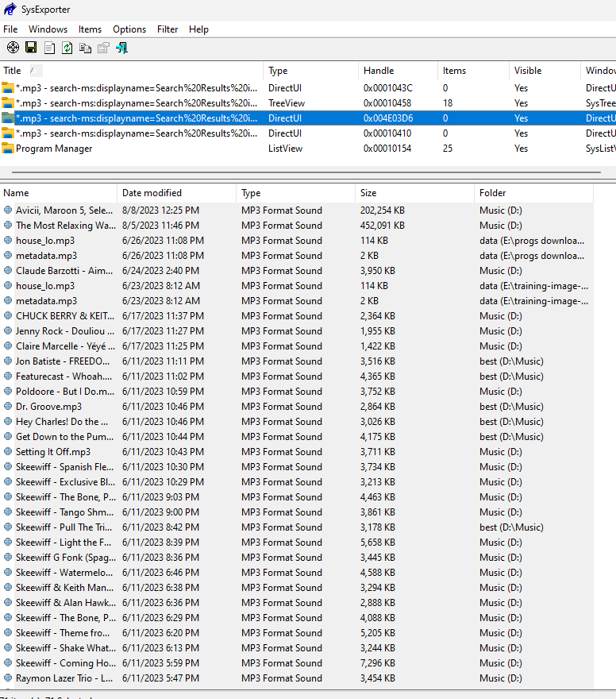Select the Dr. Groove.mp3 row
The width and height of the screenshot is (616, 699).
(48, 407)
